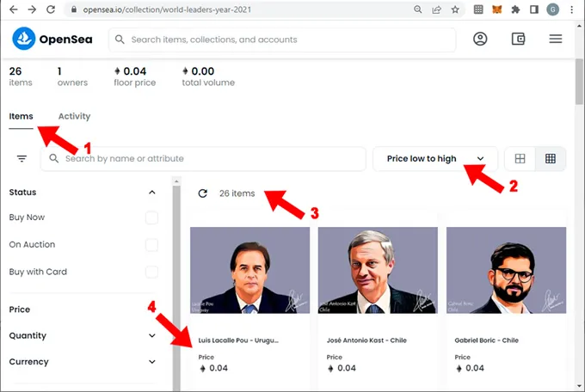Check the On Auction filter
585x392 pixels.
pyautogui.click(x=151, y=245)
